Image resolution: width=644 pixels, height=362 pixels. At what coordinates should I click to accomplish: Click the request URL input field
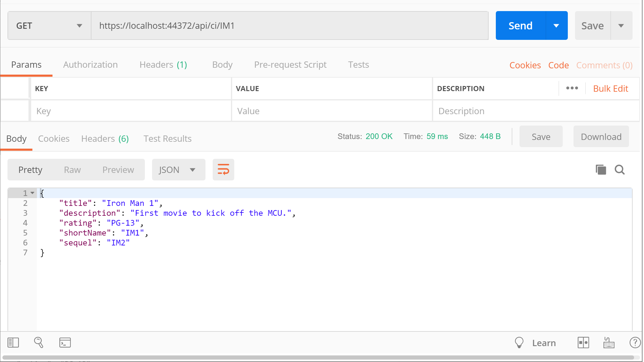290,26
